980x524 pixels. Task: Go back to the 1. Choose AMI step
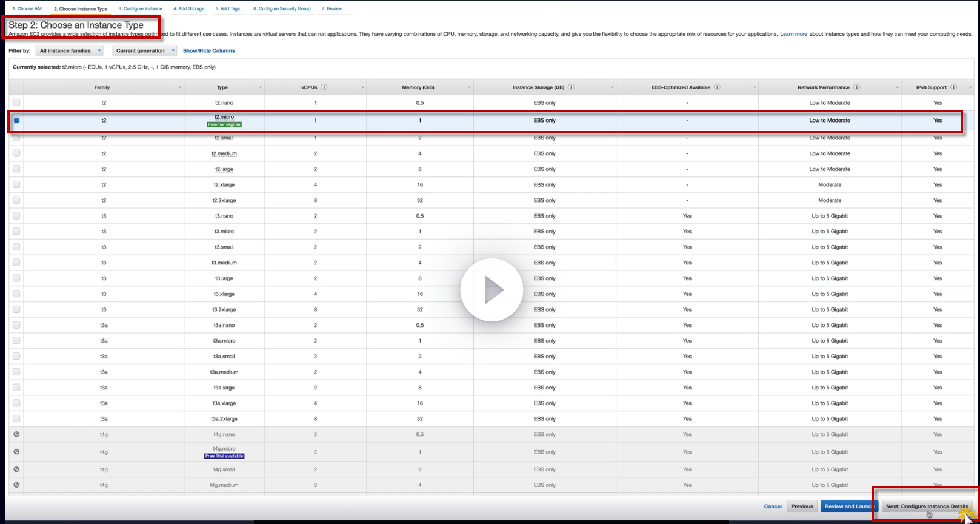pos(28,8)
